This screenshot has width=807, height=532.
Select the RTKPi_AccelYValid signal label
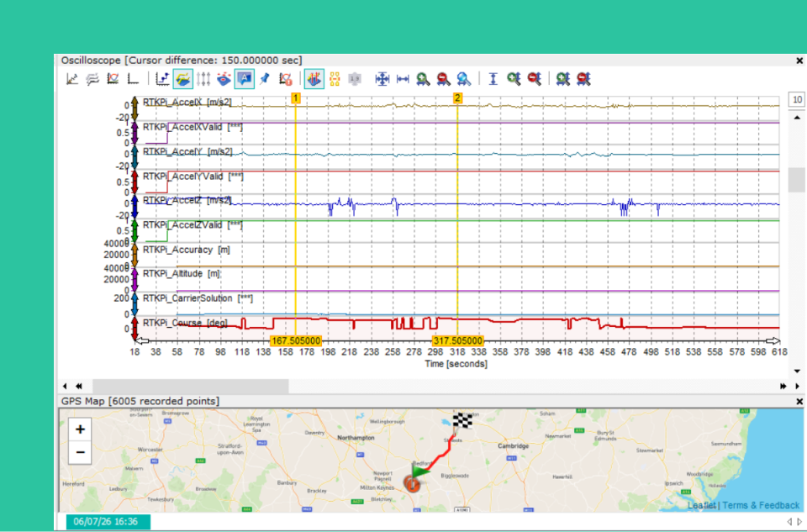coord(193,176)
